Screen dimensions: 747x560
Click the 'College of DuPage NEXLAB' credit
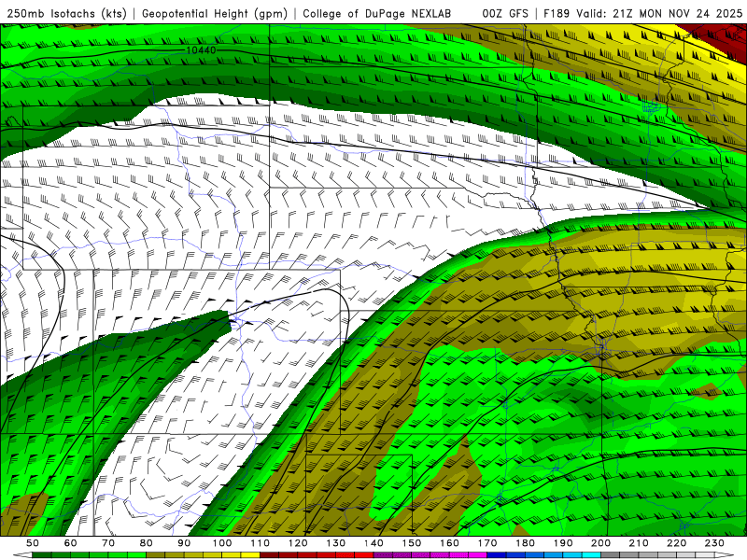pyautogui.click(x=377, y=13)
